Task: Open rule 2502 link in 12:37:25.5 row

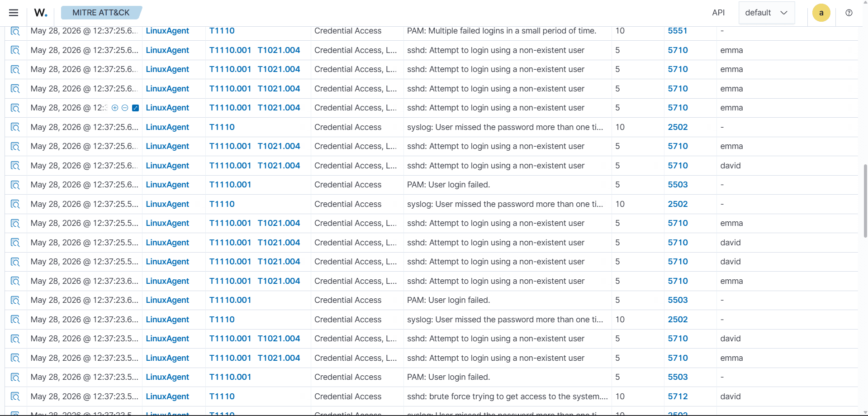Action: click(678, 204)
